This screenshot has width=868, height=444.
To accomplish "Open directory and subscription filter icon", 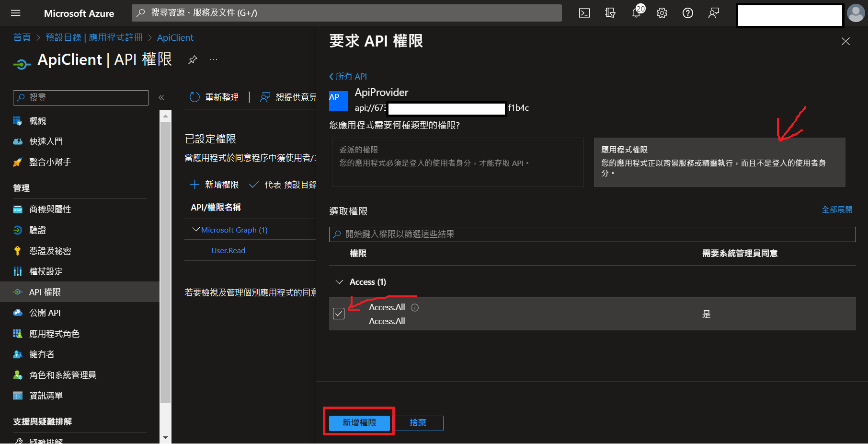I will [610, 13].
